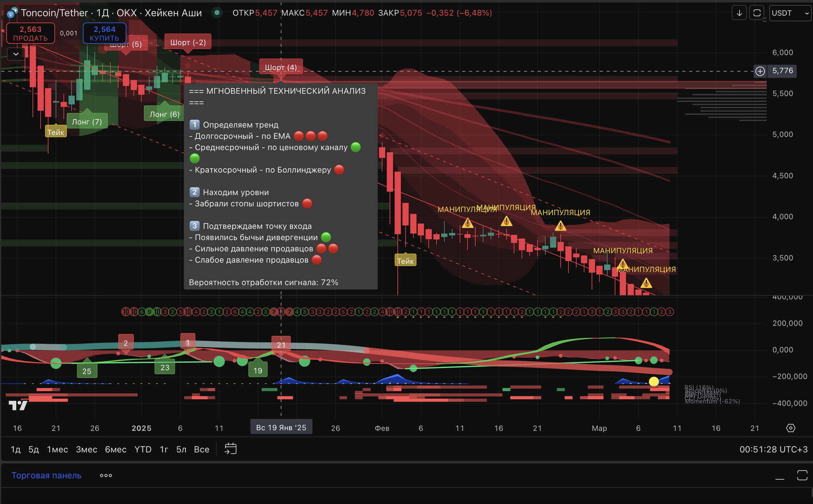Click the Momentum (−62%) indicator readout
813x504 pixels.
[712, 402]
